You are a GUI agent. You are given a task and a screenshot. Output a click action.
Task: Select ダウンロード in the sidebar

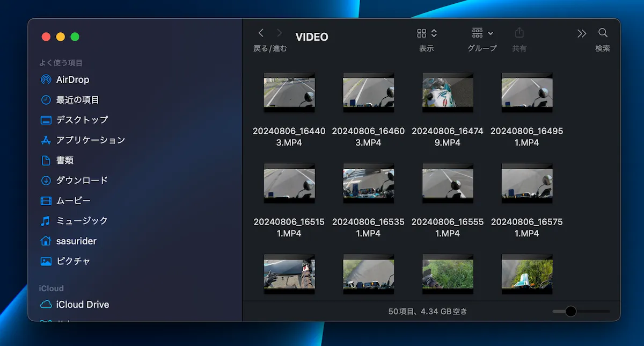(82, 181)
